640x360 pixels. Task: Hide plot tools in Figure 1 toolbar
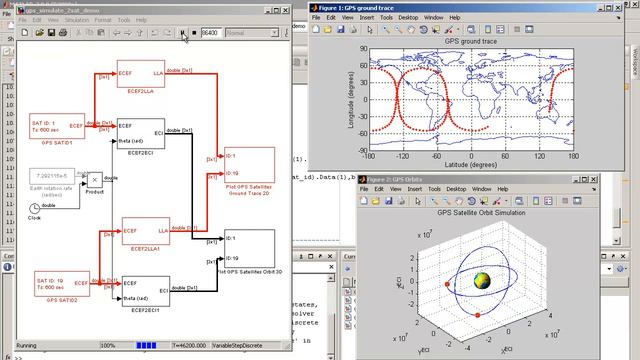(x=517, y=29)
